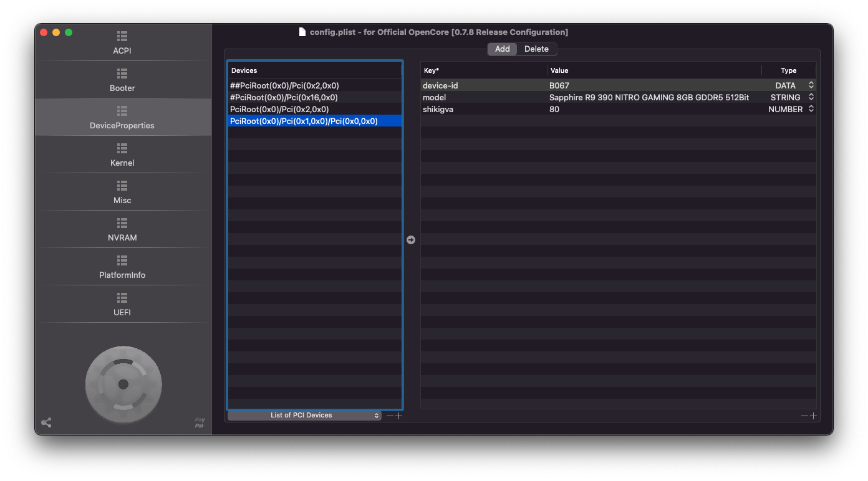Open the Misc section icon
The height and width of the screenshot is (481, 868).
click(122, 186)
